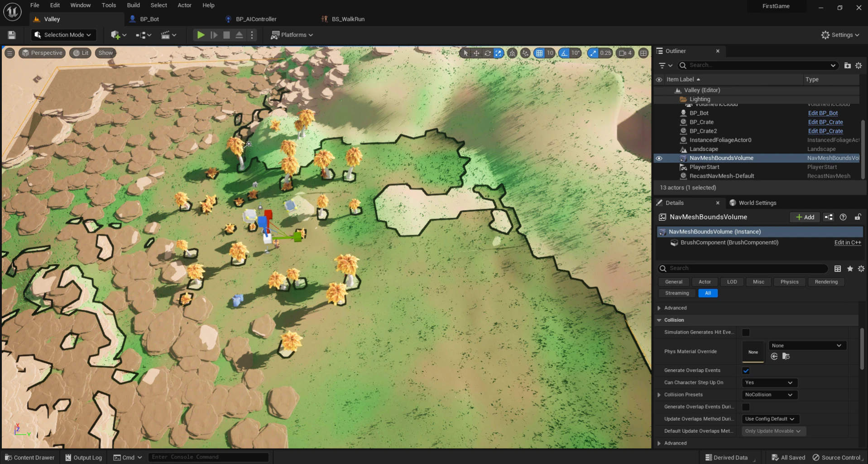Save the current level with the save icon
Viewport: 868px width, 464px height.
tap(12, 35)
